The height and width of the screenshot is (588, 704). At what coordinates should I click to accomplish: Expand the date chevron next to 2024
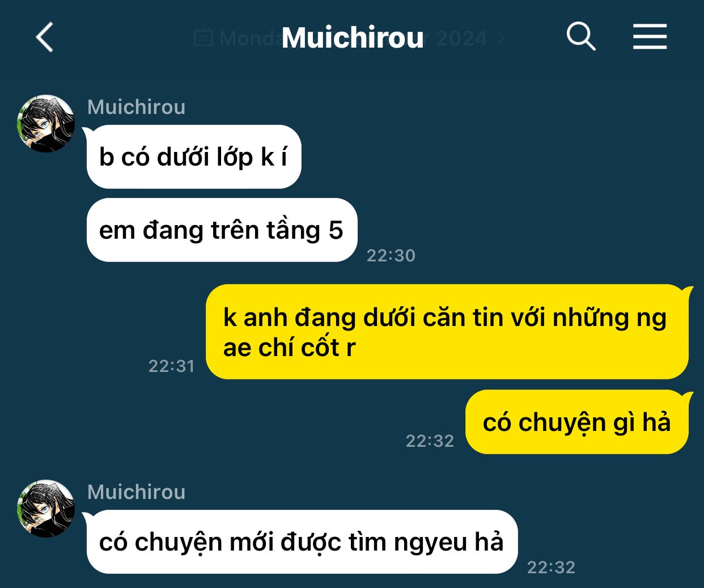click(x=501, y=38)
